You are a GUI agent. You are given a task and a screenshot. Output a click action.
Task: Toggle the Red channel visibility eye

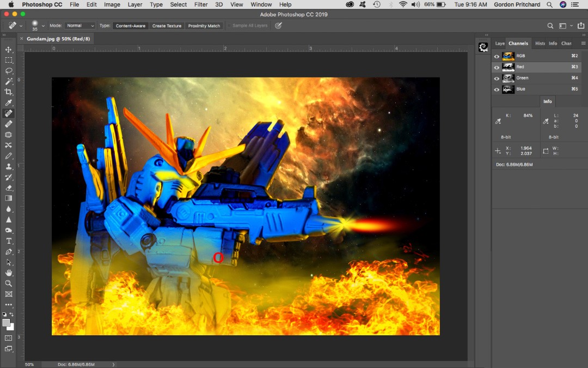497,67
